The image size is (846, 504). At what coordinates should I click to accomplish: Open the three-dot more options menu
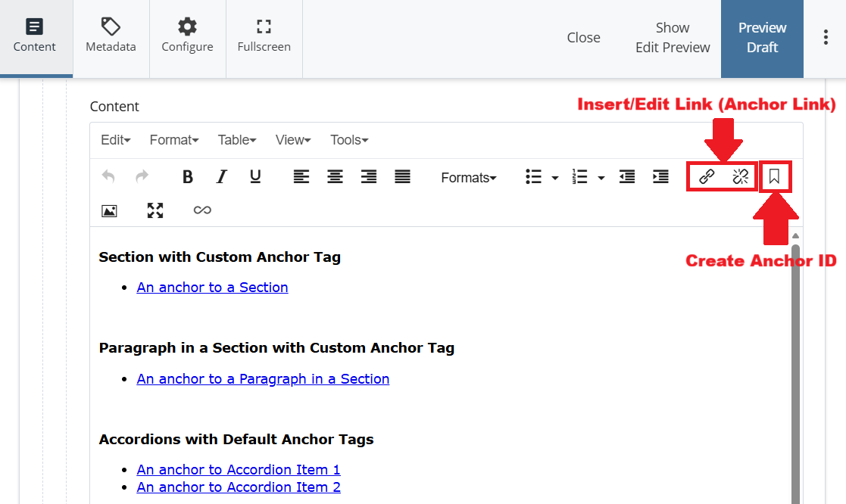pyautogui.click(x=826, y=38)
